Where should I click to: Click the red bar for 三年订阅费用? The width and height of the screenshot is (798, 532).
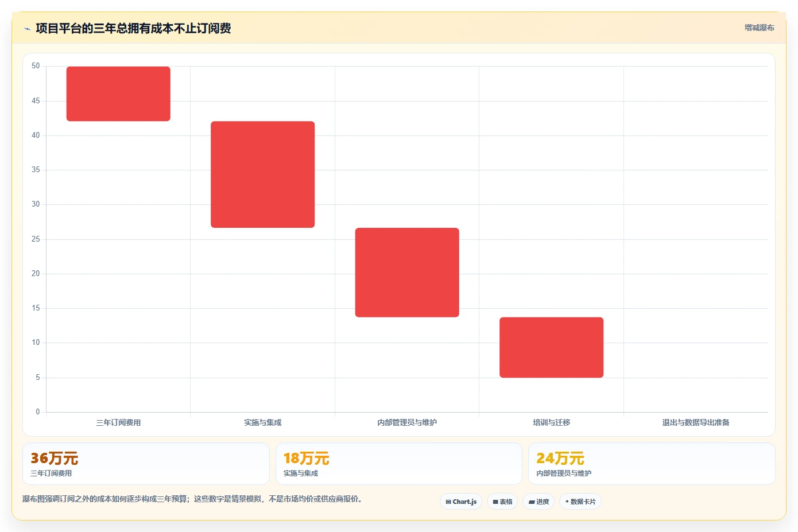pos(118,94)
